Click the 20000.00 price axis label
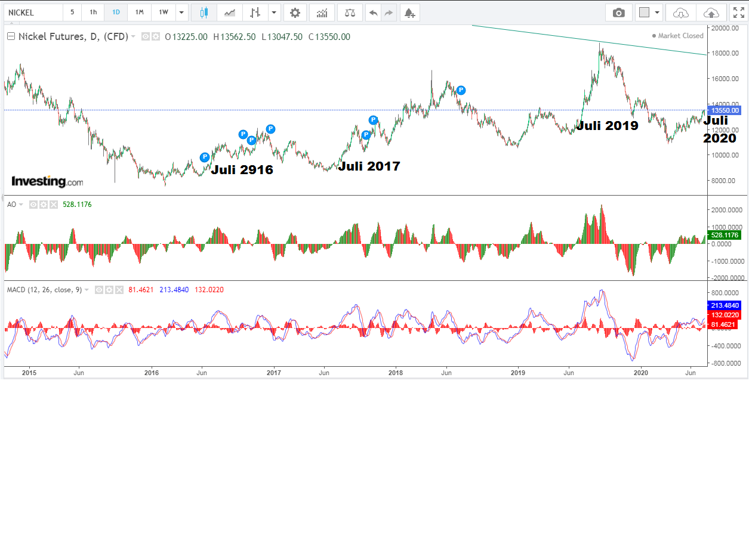The image size is (749, 560). (x=725, y=28)
